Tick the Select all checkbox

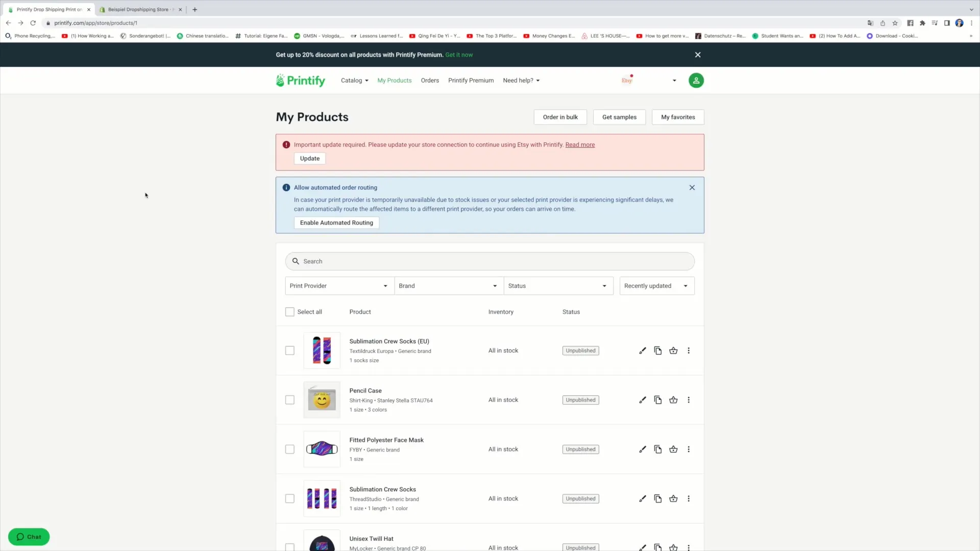[x=289, y=312]
